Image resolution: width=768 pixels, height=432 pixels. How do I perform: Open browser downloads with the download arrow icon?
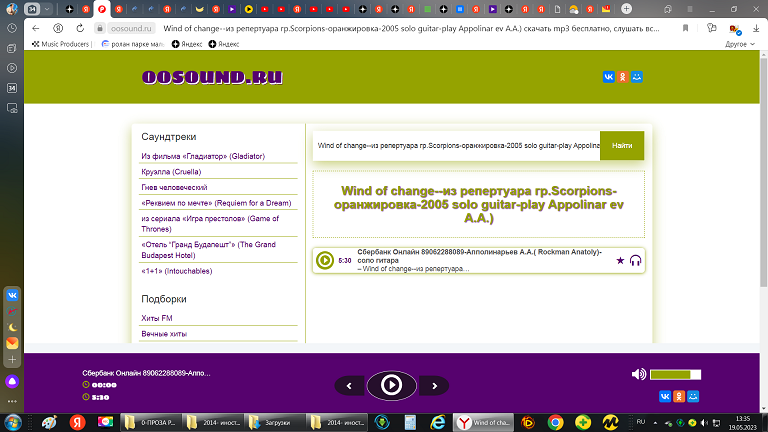point(756,28)
